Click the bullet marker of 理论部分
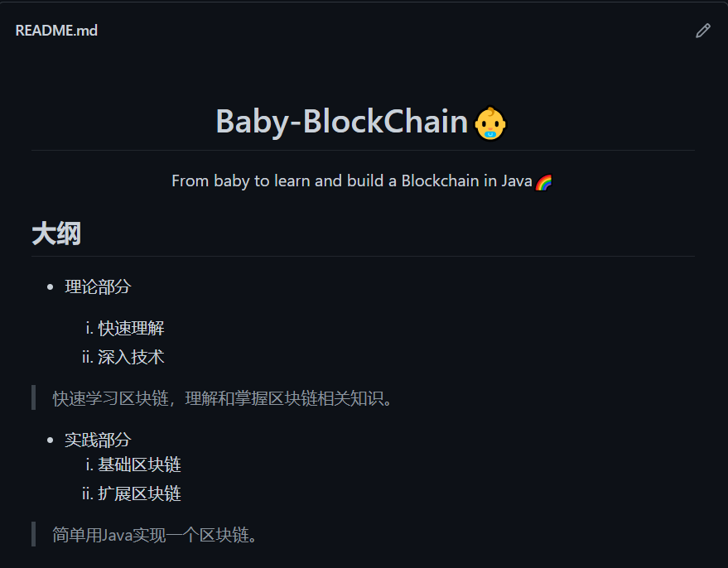The height and width of the screenshot is (568, 728). 51,286
